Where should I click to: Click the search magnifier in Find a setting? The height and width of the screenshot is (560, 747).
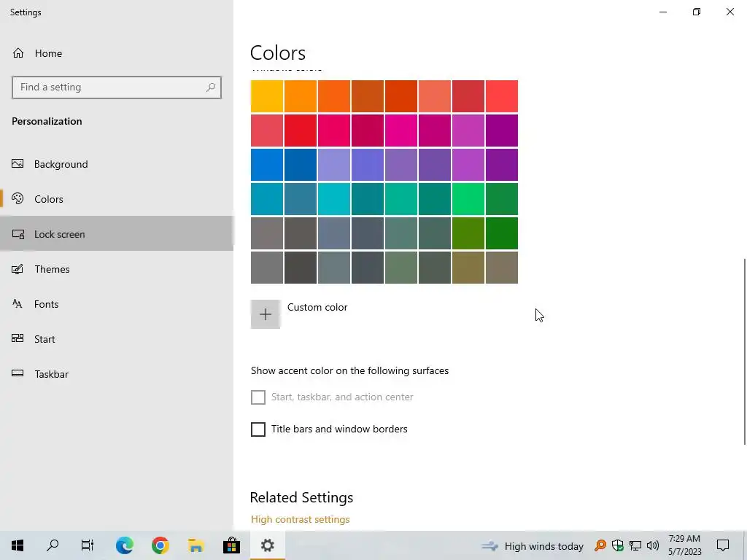[211, 87]
